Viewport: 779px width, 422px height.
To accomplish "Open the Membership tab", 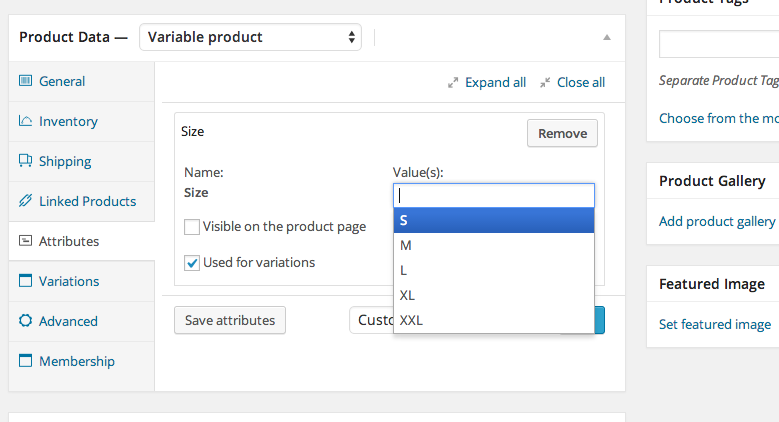I will click(81, 361).
